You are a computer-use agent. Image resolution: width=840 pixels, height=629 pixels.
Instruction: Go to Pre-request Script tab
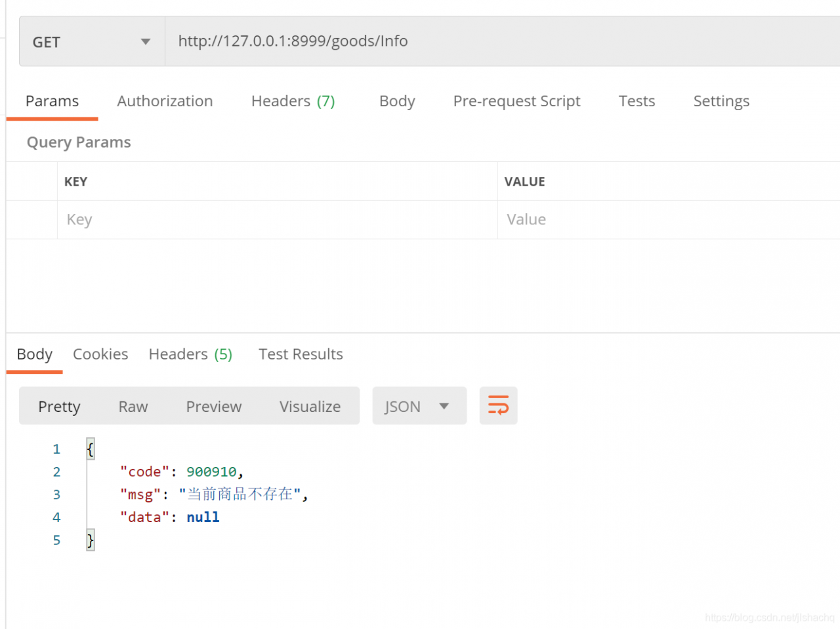pyautogui.click(x=516, y=102)
